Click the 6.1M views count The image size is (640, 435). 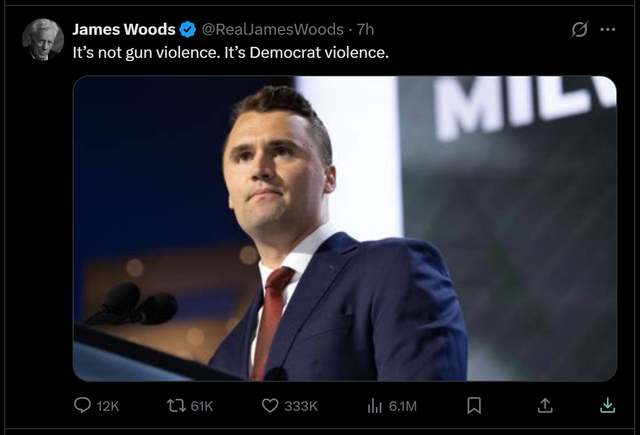[403, 406]
